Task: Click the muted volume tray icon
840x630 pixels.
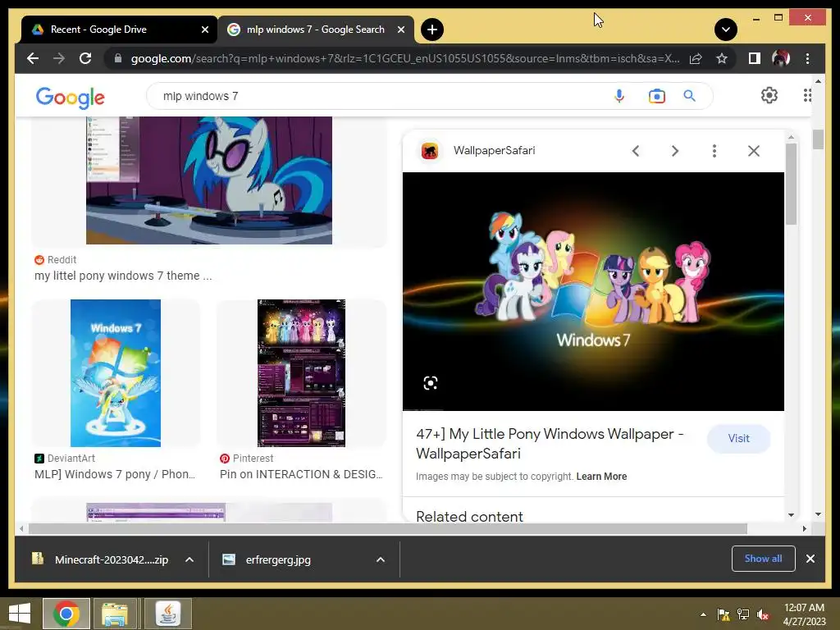Action: pyautogui.click(x=764, y=614)
